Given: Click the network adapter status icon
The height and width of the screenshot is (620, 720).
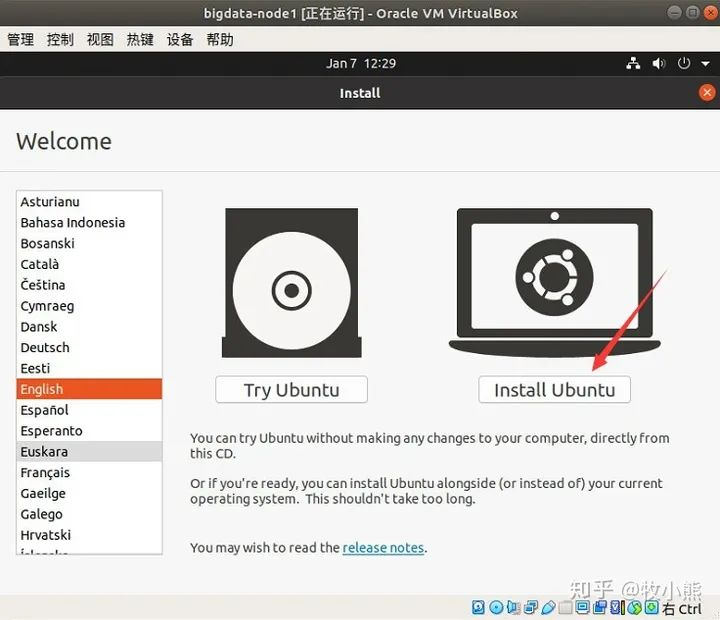Looking at the screenshot, I should coord(530,607).
